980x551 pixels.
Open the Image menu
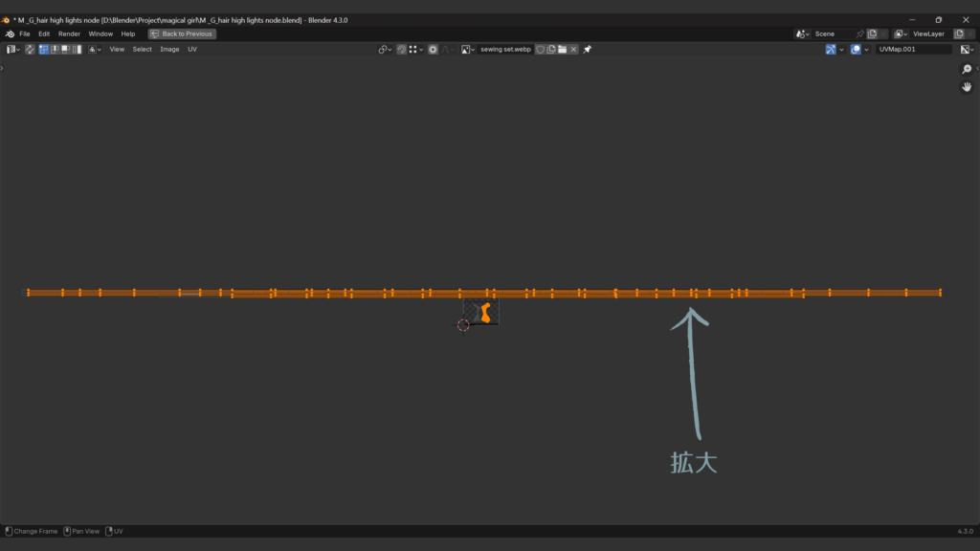169,49
